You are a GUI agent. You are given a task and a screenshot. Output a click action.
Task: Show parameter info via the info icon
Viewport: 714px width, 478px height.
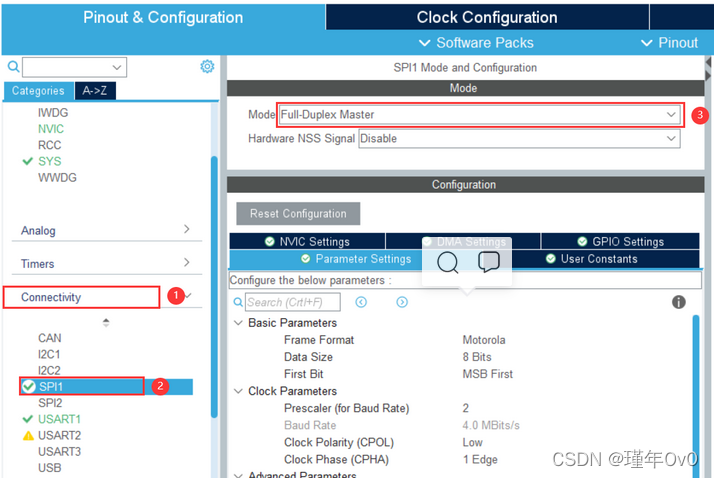[678, 302]
